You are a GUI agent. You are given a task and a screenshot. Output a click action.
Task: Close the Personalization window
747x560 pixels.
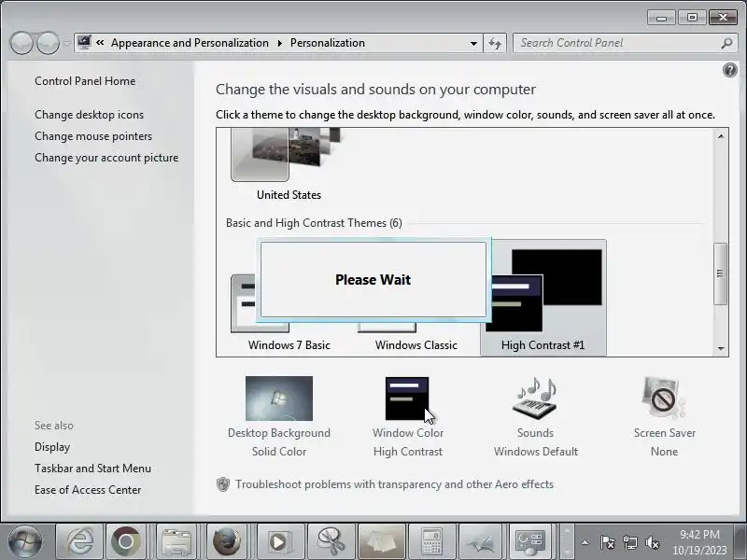point(723,18)
